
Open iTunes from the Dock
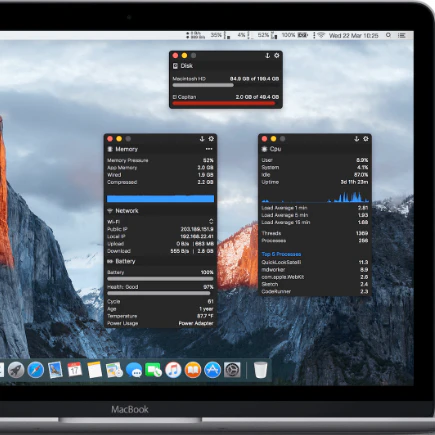[x=173, y=370]
